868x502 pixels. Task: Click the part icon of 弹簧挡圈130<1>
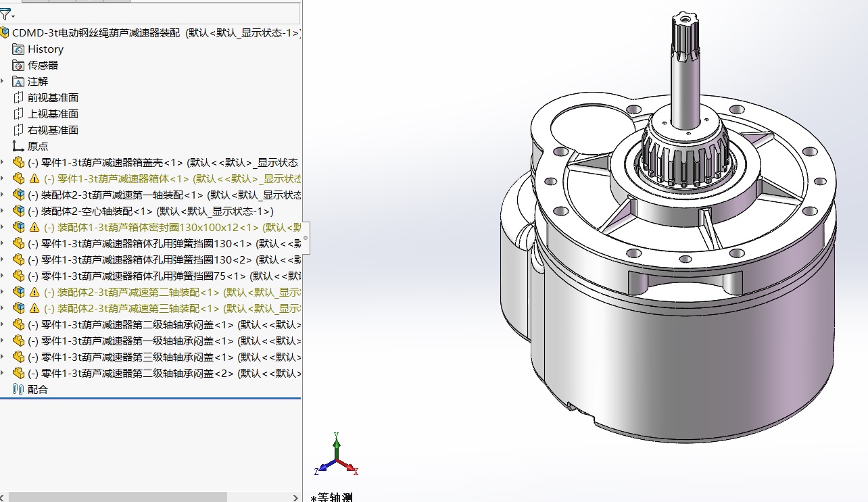tap(18, 243)
